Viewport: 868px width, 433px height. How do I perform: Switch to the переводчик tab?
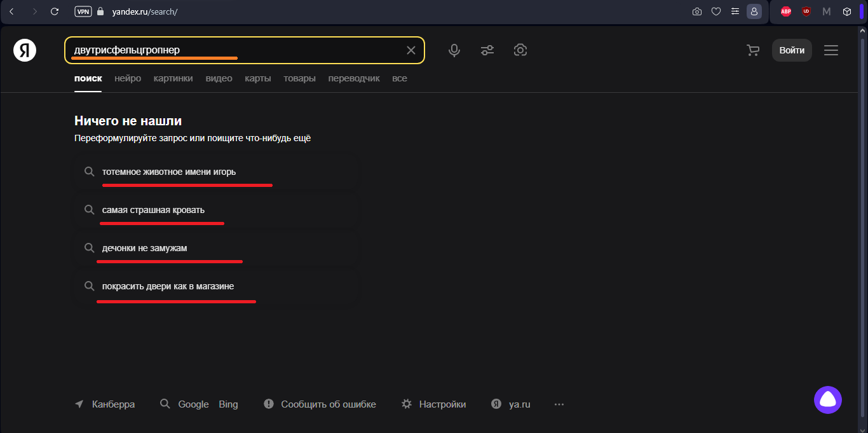[354, 79]
